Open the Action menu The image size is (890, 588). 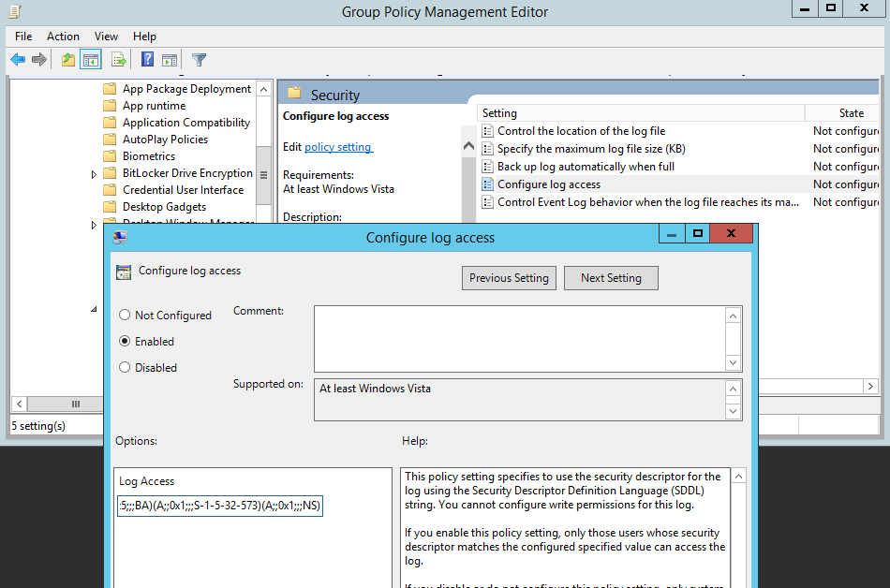coord(63,37)
